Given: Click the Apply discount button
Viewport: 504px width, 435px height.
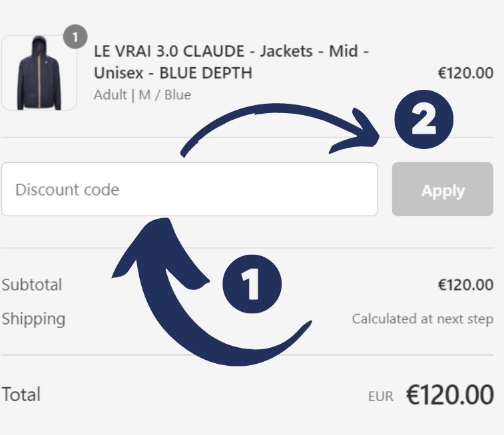Looking at the screenshot, I should (443, 189).
